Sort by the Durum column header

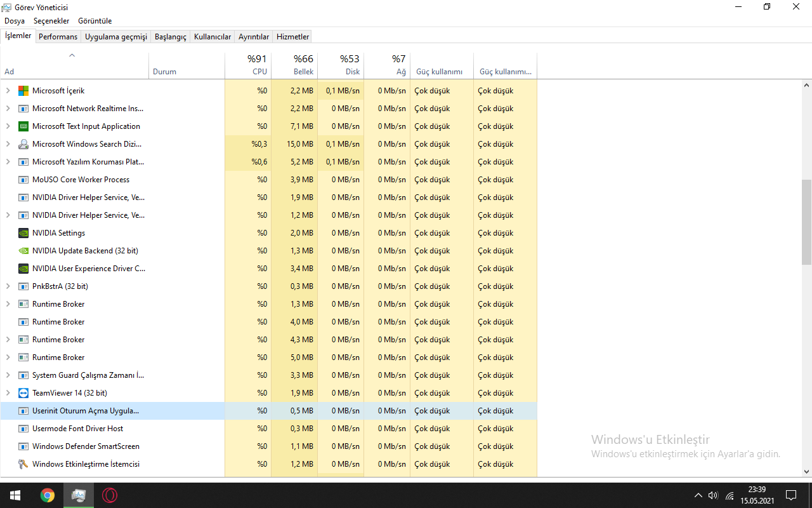tap(187, 65)
